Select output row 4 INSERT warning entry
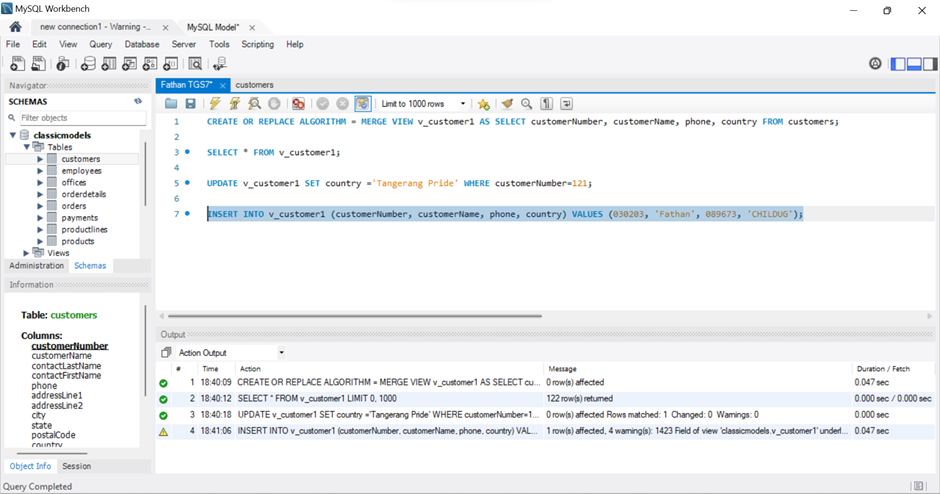 click(x=545, y=431)
